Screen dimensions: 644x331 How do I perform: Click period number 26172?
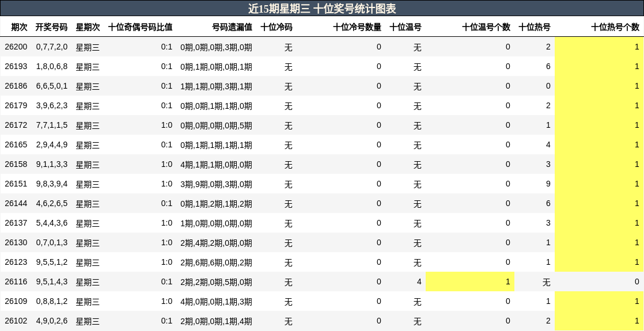(x=16, y=125)
